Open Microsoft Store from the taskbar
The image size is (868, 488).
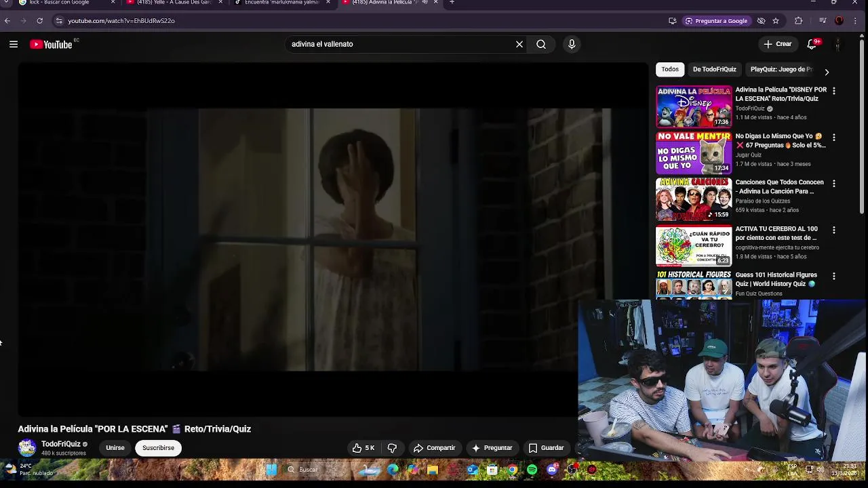[492, 469]
